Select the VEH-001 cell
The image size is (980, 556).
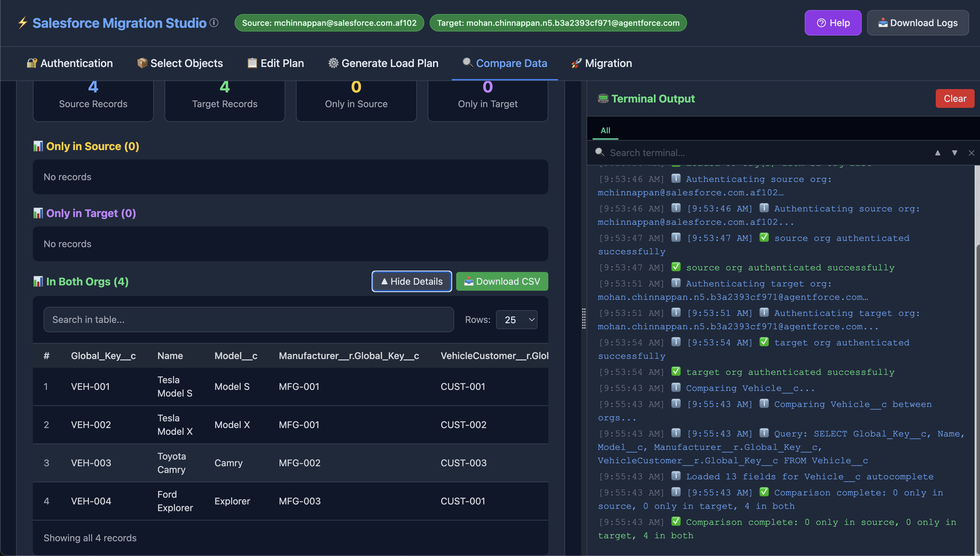[x=90, y=387]
